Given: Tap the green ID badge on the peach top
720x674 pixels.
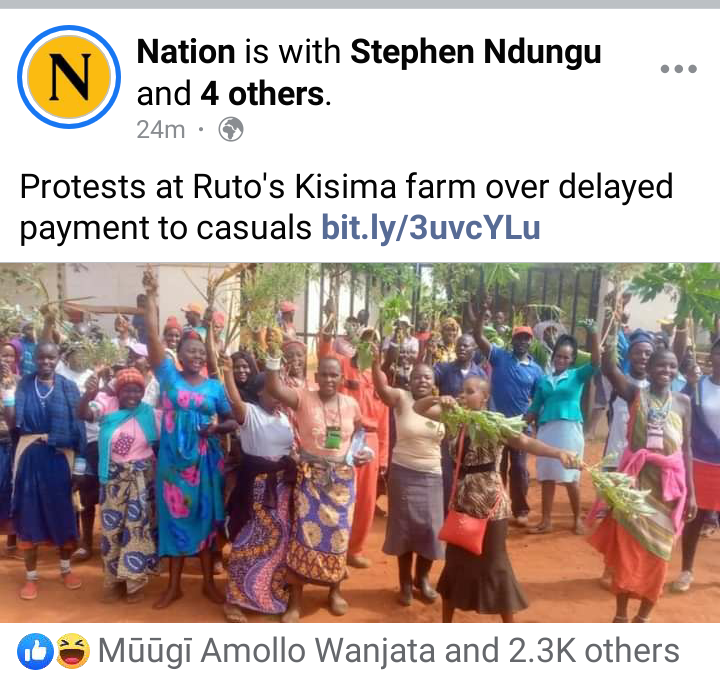Looking at the screenshot, I should [x=333, y=437].
